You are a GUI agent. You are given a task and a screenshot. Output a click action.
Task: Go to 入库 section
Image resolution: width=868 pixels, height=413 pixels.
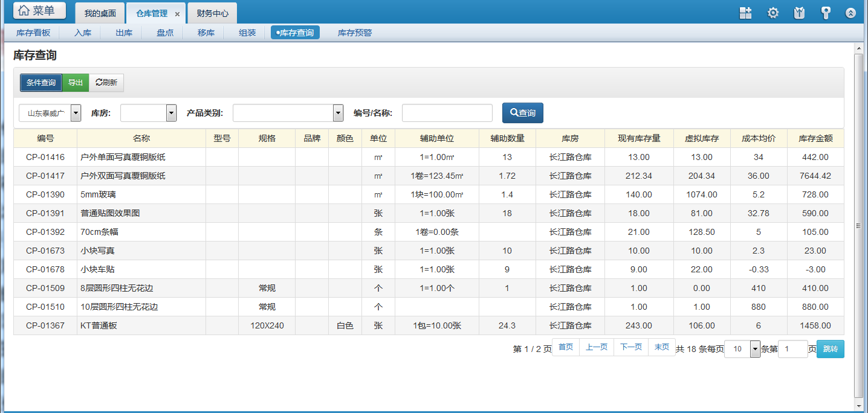(83, 33)
